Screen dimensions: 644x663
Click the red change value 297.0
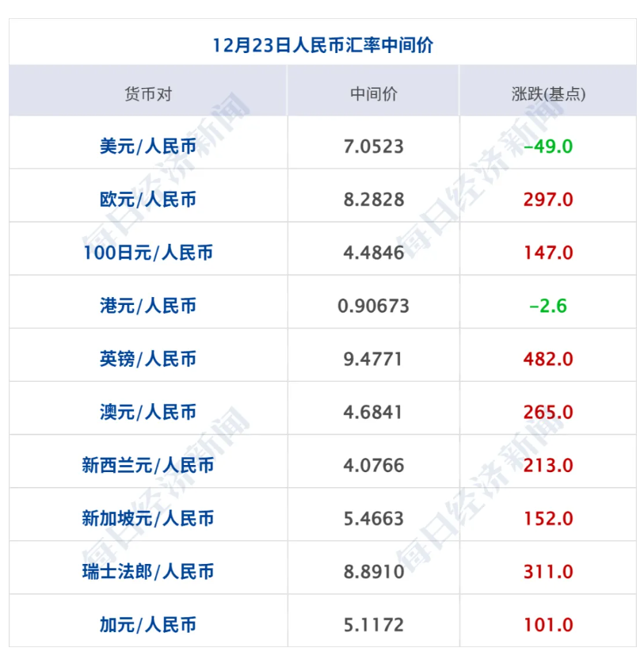coord(549,198)
